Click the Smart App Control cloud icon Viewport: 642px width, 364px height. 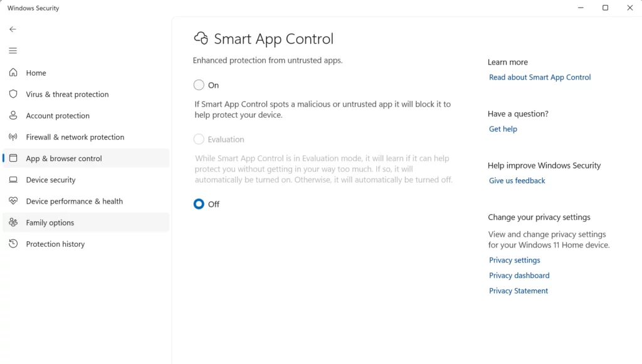pyautogui.click(x=201, y=38)
